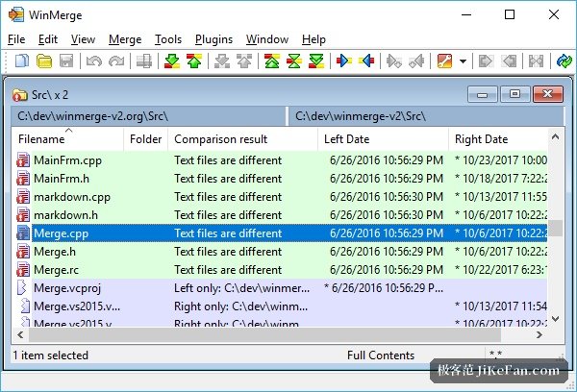Click copy left and advance icon
The image size is (577, 392).
(416, 61)
